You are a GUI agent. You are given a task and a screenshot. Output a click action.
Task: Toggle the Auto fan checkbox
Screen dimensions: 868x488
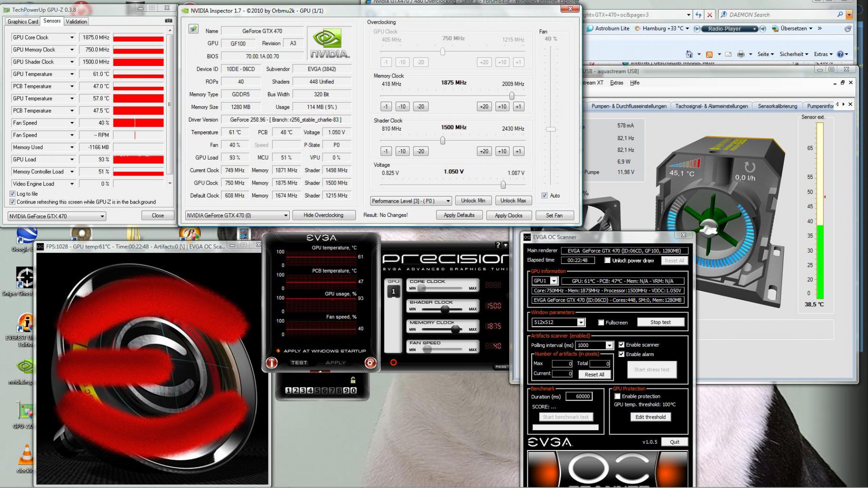click(x=544, y=196)
